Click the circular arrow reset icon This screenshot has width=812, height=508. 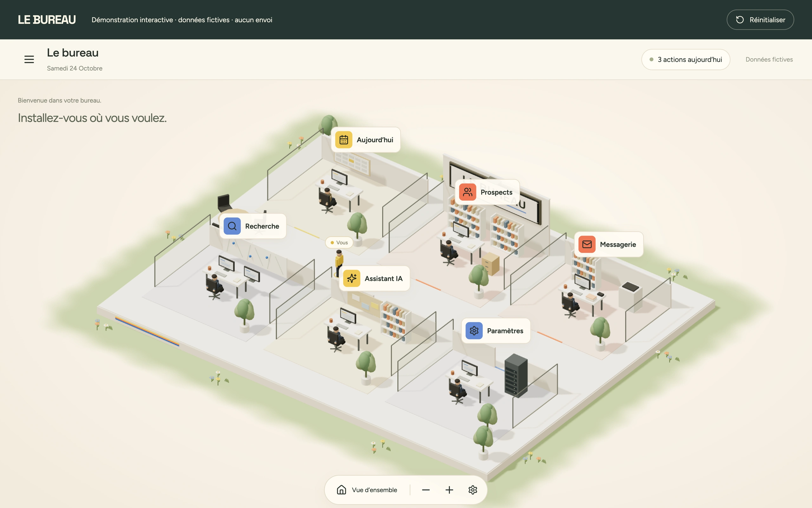[740, 20]
